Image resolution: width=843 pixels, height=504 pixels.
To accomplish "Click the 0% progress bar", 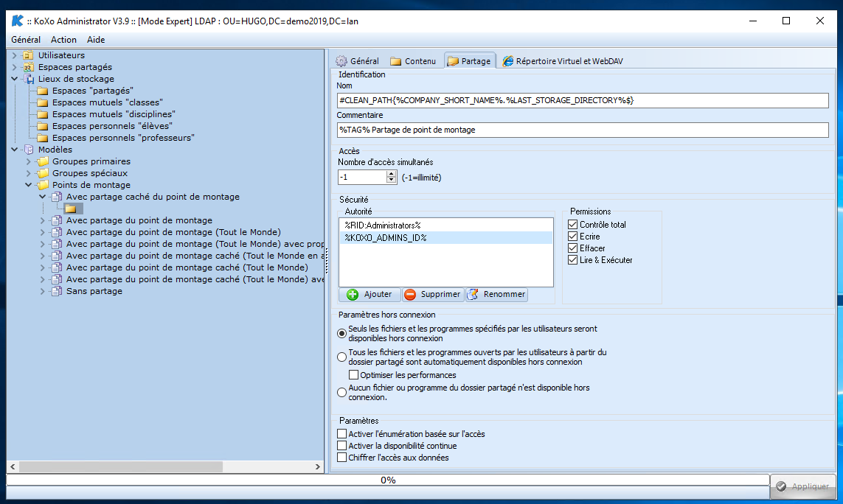I will [388, 480].
